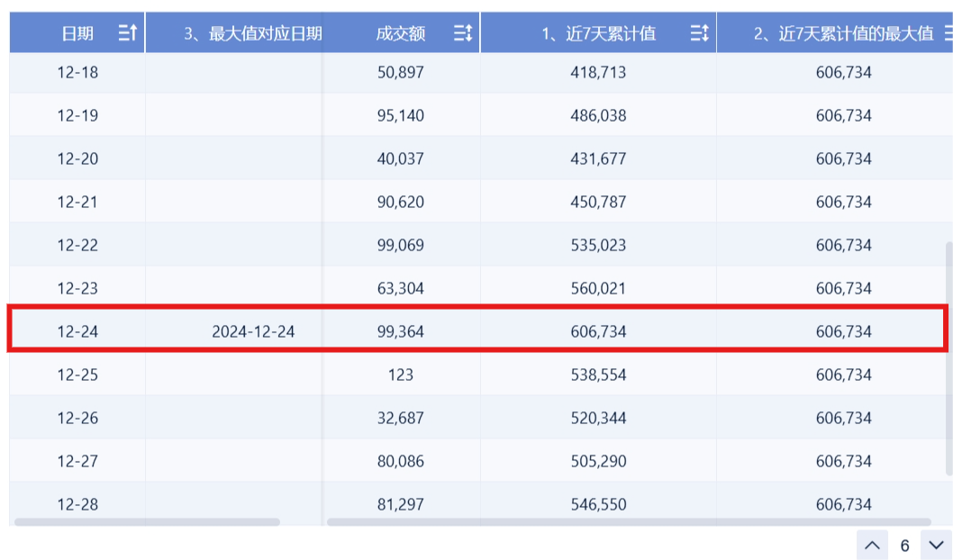Click the 123 value in 12-25 row

pos(401,375)
